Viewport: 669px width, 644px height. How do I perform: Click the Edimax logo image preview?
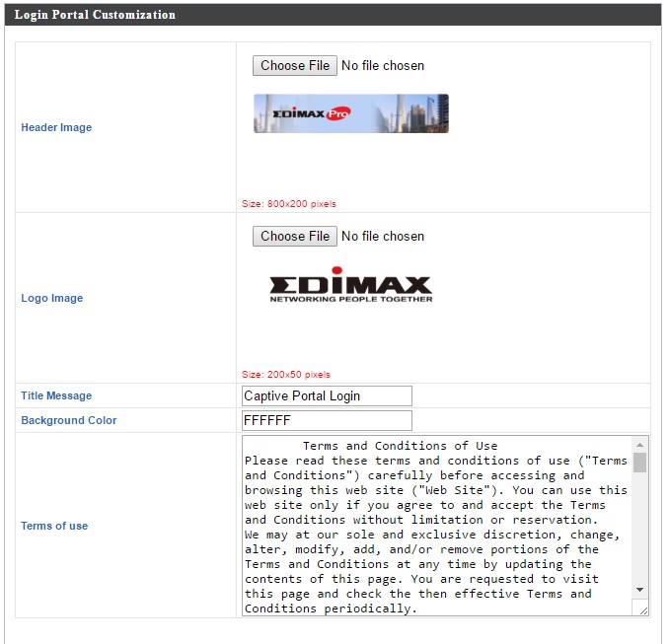tap(351, 285)
